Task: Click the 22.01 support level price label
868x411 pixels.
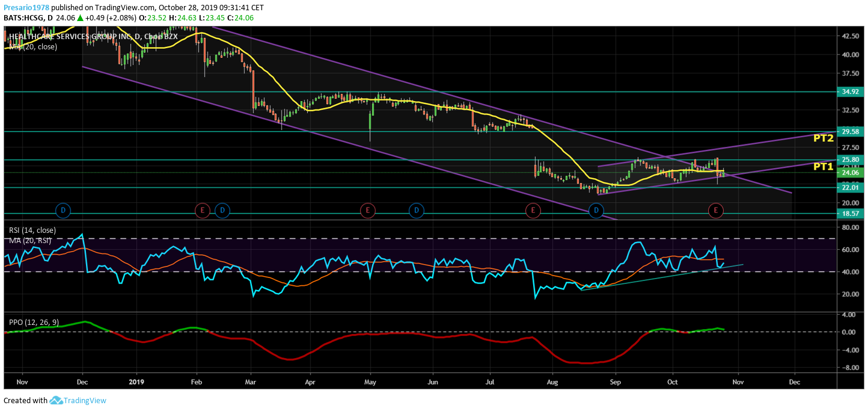Action: coord(850,188)
